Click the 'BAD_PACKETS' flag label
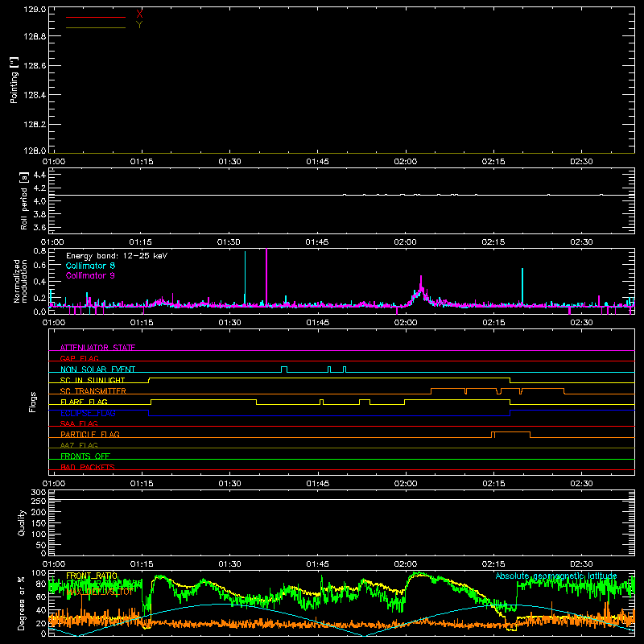The image size is (644, 644). (88, 467)
